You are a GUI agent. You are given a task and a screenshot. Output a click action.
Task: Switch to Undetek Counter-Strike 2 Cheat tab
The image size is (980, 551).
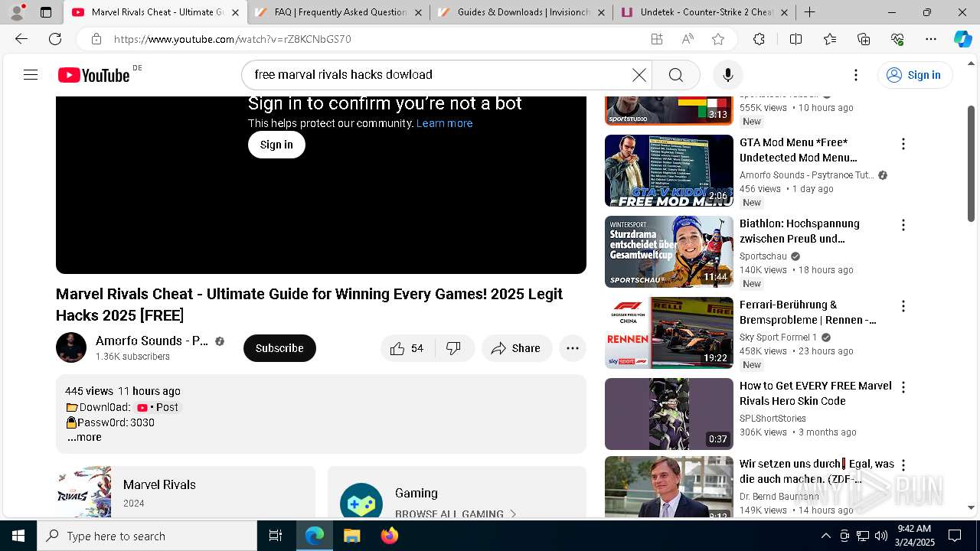[704, 12]
